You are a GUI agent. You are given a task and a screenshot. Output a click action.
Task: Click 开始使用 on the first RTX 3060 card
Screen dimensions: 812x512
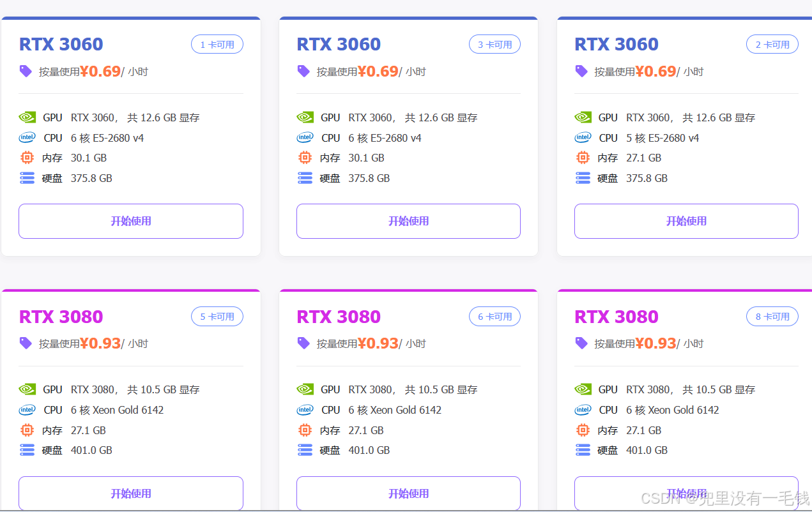(130, 221)
